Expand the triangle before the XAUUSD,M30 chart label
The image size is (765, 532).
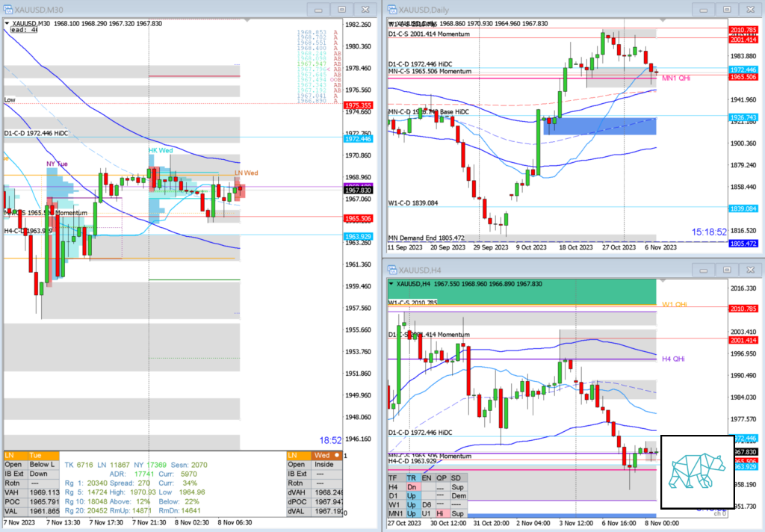(x=7, y=23)
